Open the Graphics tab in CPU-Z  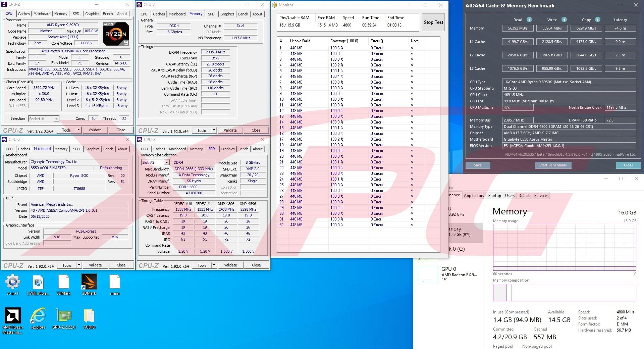[x=92, y=14]
